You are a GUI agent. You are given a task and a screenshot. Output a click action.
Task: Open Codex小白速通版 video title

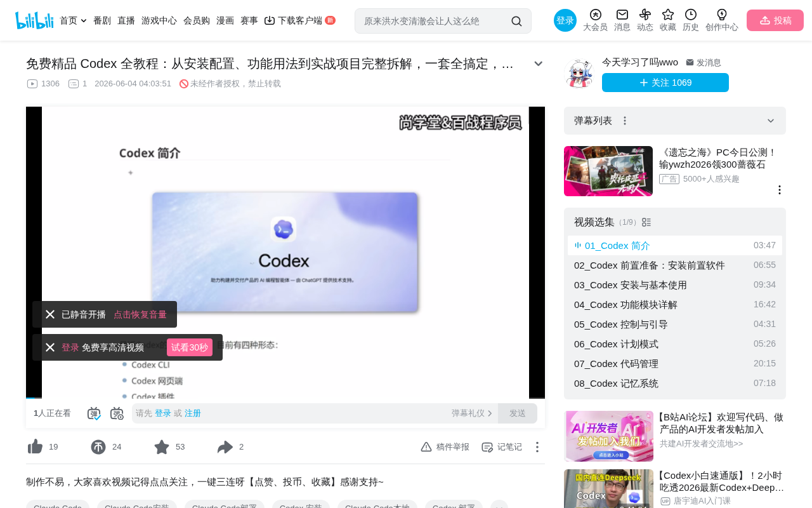pyautogui.click(x=723, y=481)
